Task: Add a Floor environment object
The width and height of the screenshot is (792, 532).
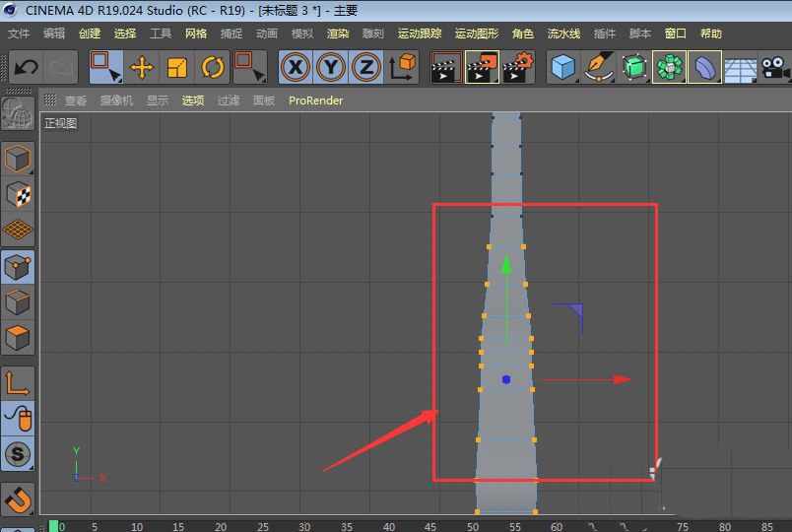Action: click(x=740, y=68)
